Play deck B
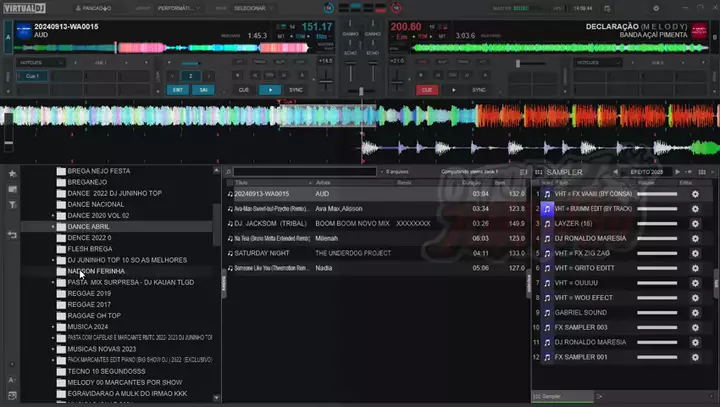Screen dimensions: 720x407 [454, 90]
